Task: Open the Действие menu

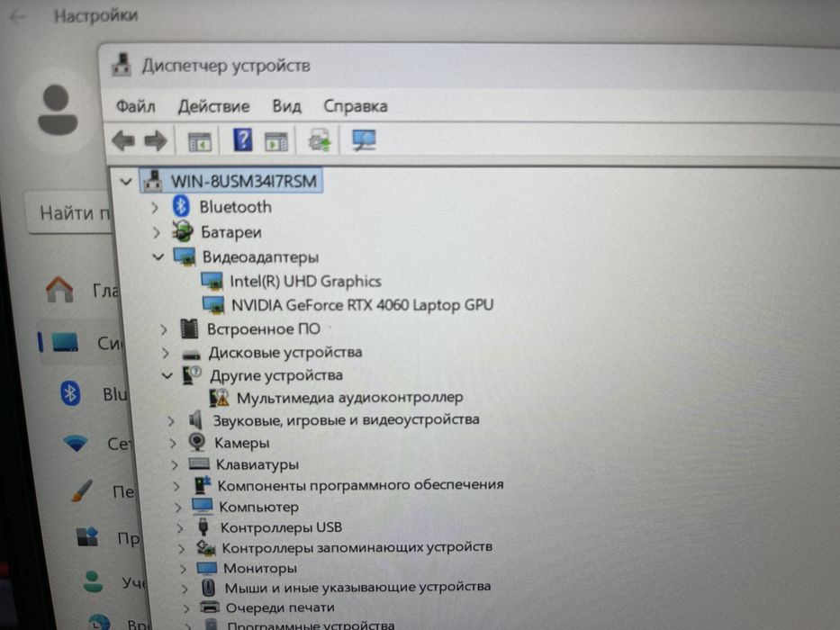Action: pyautogui.click(x=213, y=106)
